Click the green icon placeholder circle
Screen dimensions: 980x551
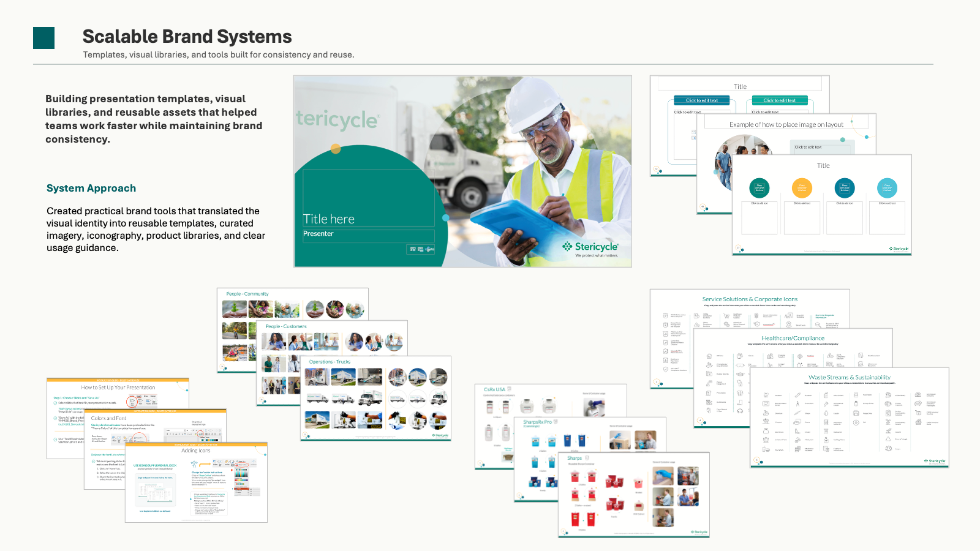click(x=759, y=188)
